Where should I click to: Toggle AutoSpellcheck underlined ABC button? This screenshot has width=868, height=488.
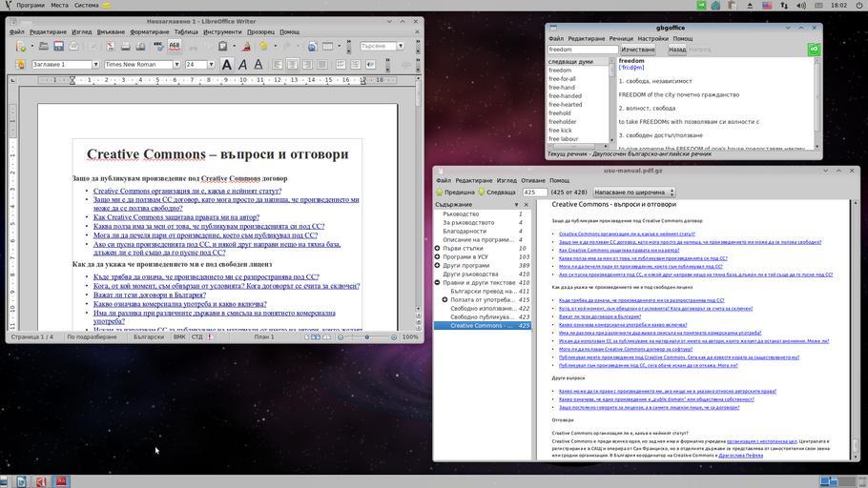click(x=175, y=46)
